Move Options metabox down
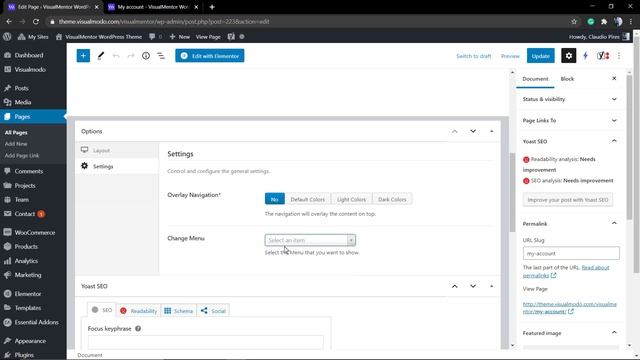 coord(473,131)
